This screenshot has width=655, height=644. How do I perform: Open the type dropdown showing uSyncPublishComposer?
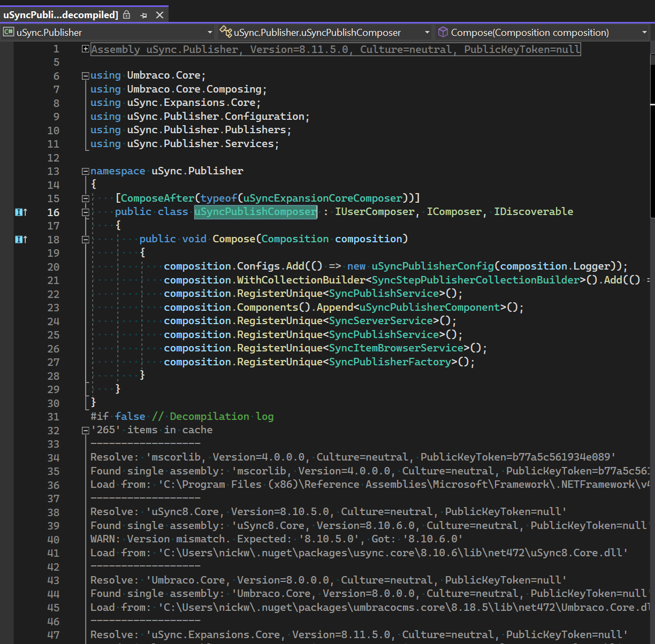tap(427, 32)
